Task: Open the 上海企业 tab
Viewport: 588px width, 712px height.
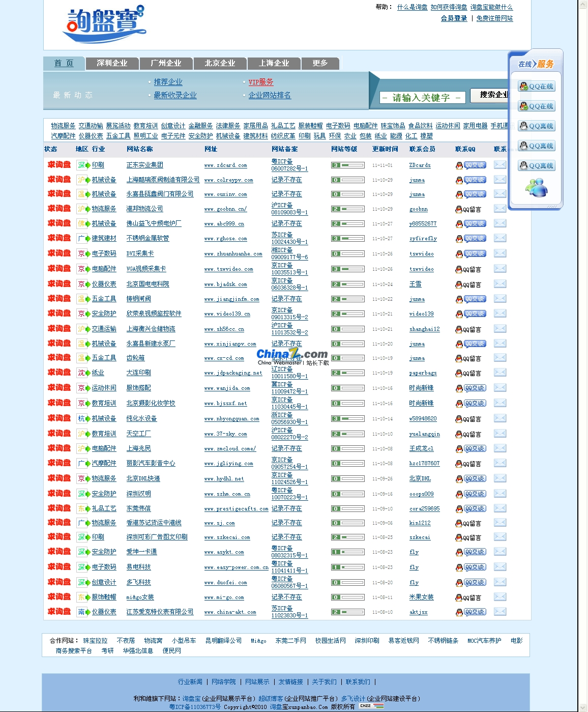Action: tap(273, 63)
